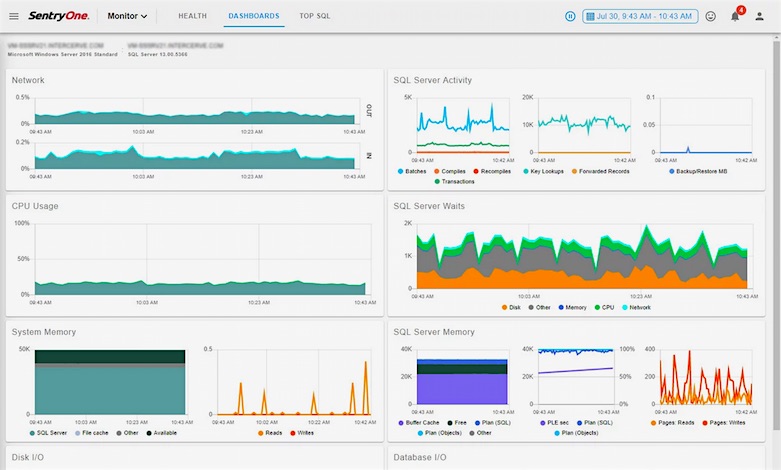Toggle Buffer Cache legend in SQL Server Memory
Viewport: 781px width, 470px height.
point(422,423)
